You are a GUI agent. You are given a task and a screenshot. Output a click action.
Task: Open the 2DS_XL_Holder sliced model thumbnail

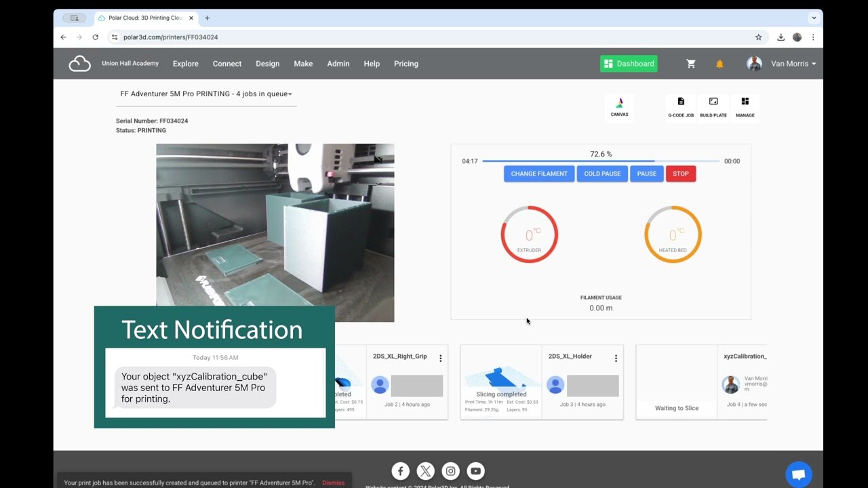(501, 377)
